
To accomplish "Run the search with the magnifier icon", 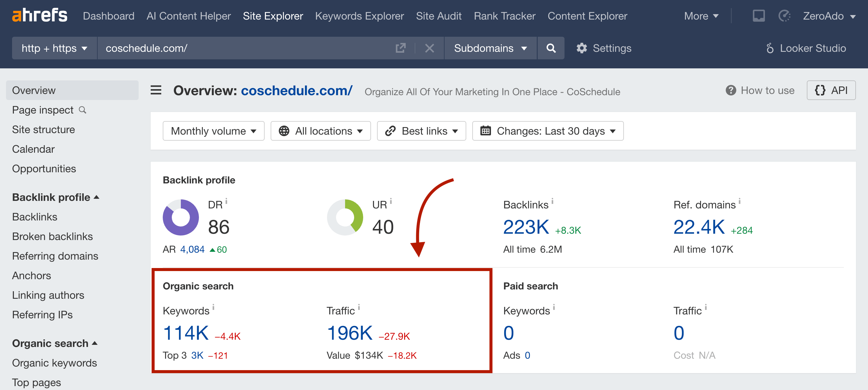I will (551, 48).
